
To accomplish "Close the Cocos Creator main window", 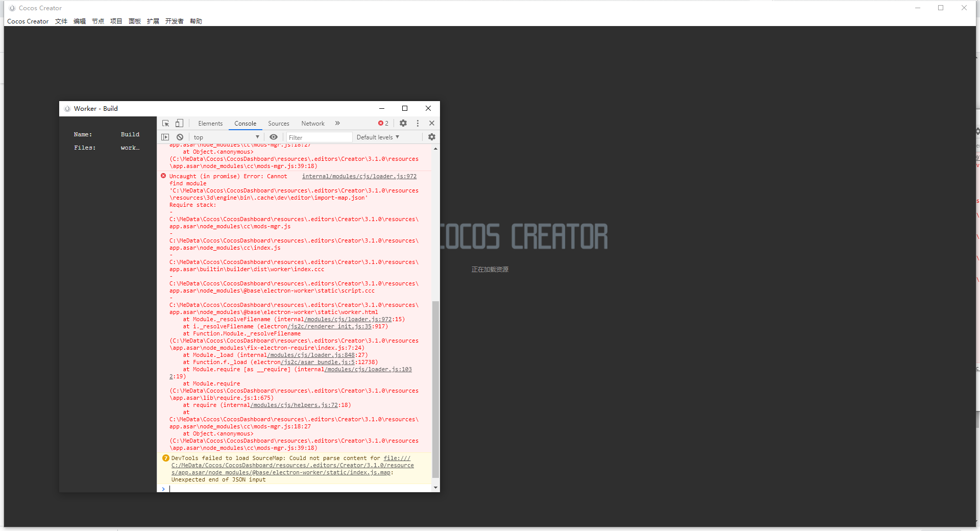I will [x=964, y=8].
